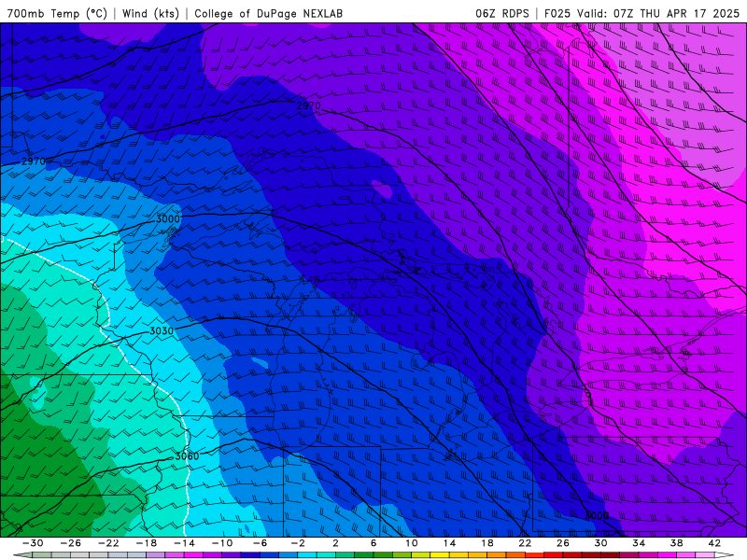Viewport: 747px width, 560px height.
Task: Click the '34' colorbar tick label
Action: (639, 543)
